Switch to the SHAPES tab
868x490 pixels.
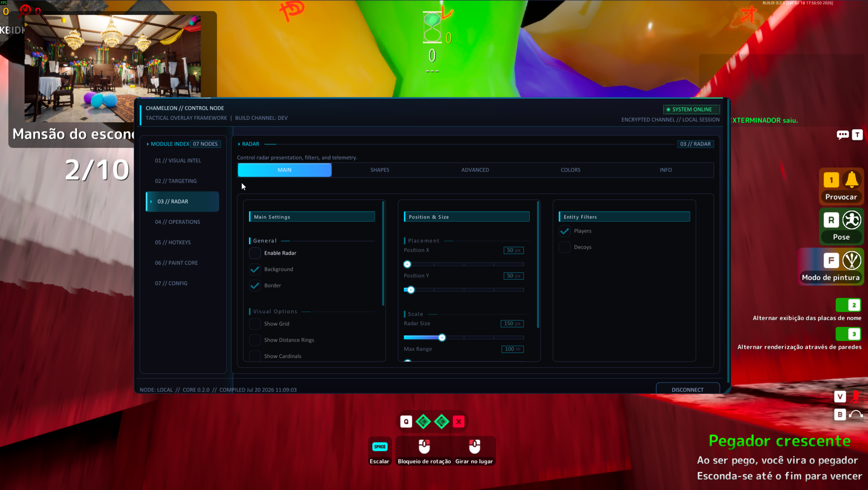point(380,170)
